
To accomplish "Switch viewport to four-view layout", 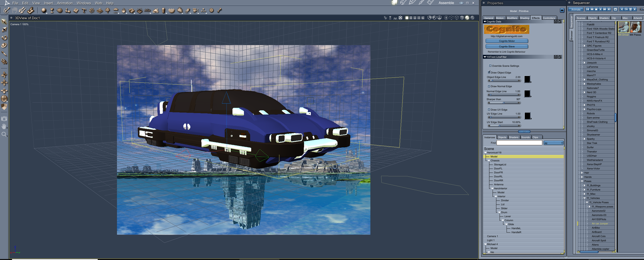I will click(419, 18).
